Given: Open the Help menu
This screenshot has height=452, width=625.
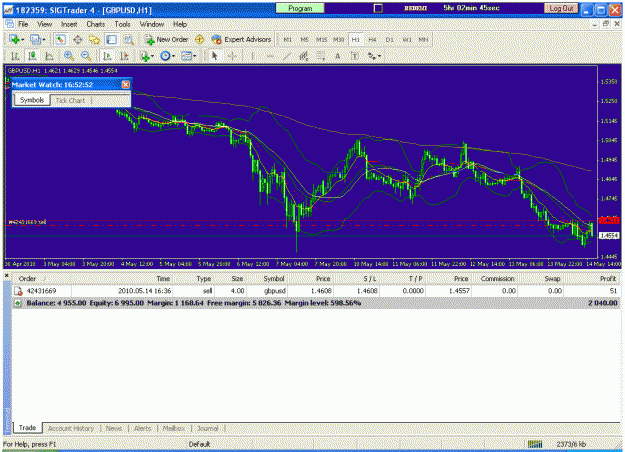Looking at the screenshot, I should [180, 24].
